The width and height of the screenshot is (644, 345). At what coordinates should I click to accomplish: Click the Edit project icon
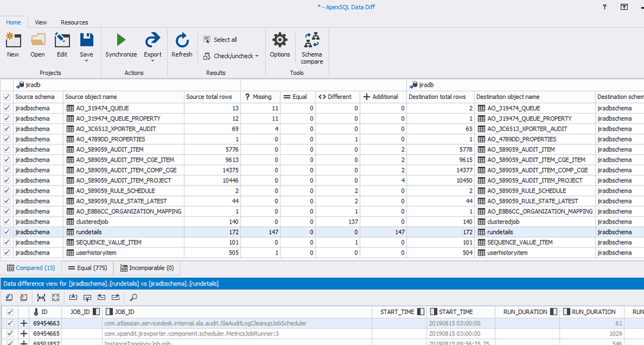tap(62, 45)
